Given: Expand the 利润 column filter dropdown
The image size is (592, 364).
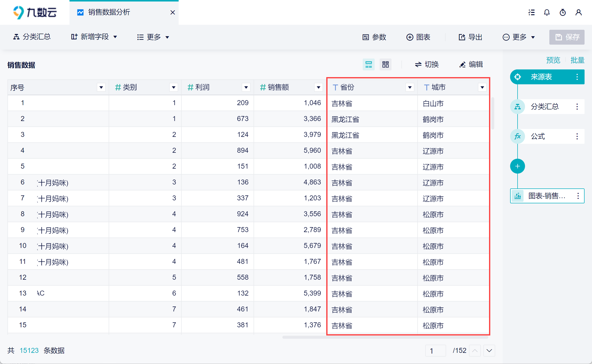Looking at the screenshot, I should (246, 87).
